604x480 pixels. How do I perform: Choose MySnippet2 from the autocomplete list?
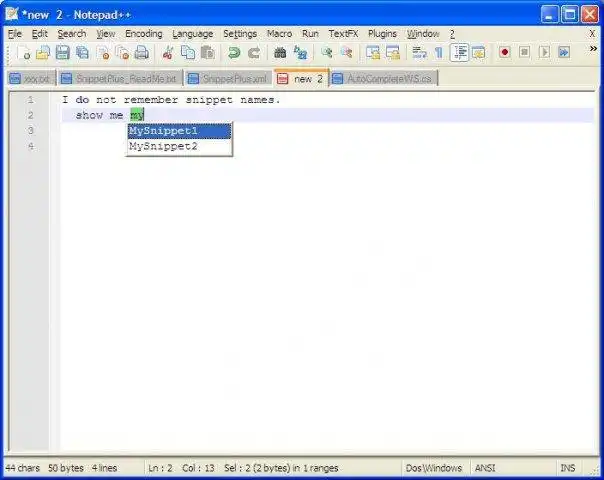click(x=180, y=146)
